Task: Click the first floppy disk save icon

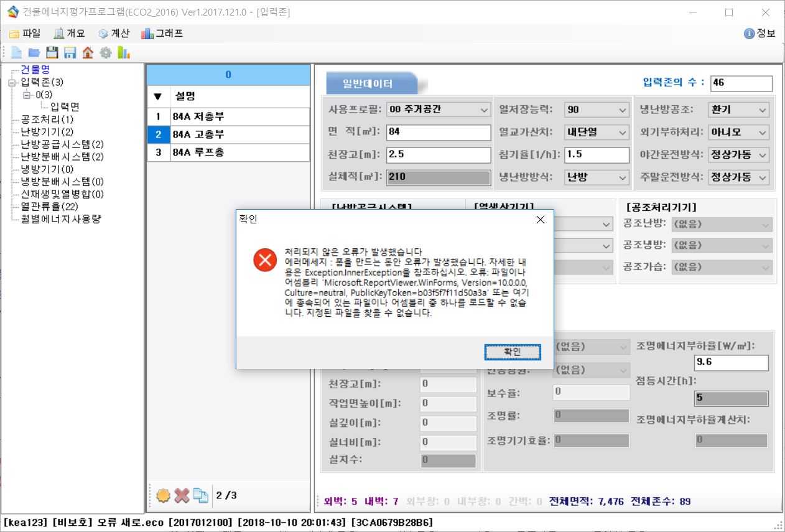Action: point(52,53)
